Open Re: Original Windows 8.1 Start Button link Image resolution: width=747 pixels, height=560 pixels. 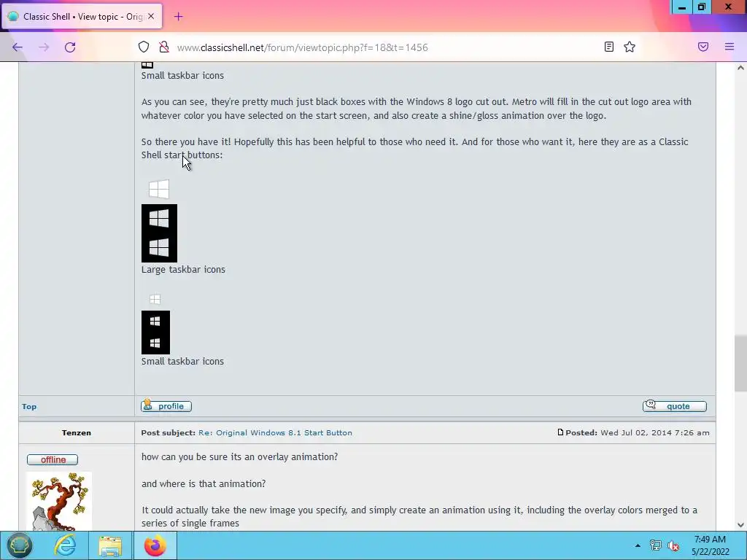point(275,433)
